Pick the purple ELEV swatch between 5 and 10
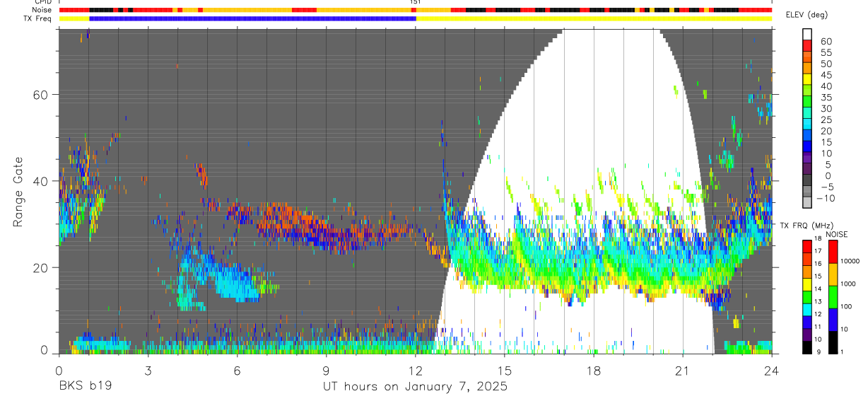 tap(808, 158)
